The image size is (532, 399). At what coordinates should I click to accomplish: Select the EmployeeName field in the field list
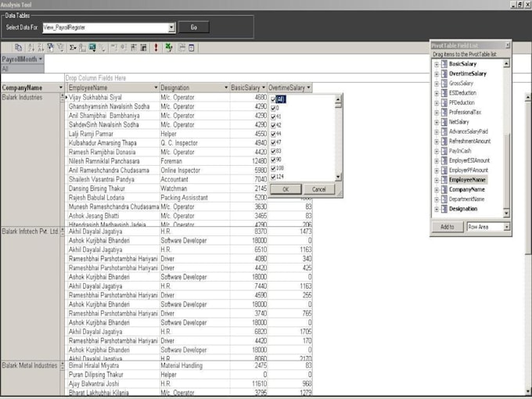(x=467, y=180)
